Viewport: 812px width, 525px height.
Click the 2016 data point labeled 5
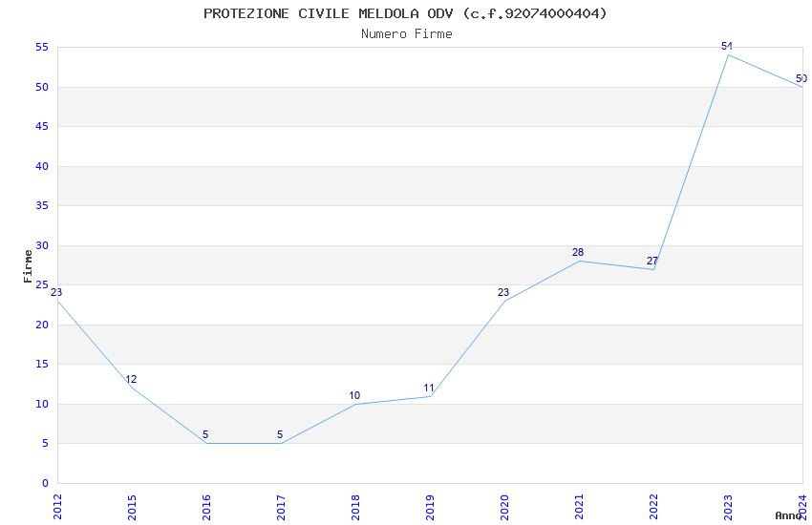(x=206, y=443)
